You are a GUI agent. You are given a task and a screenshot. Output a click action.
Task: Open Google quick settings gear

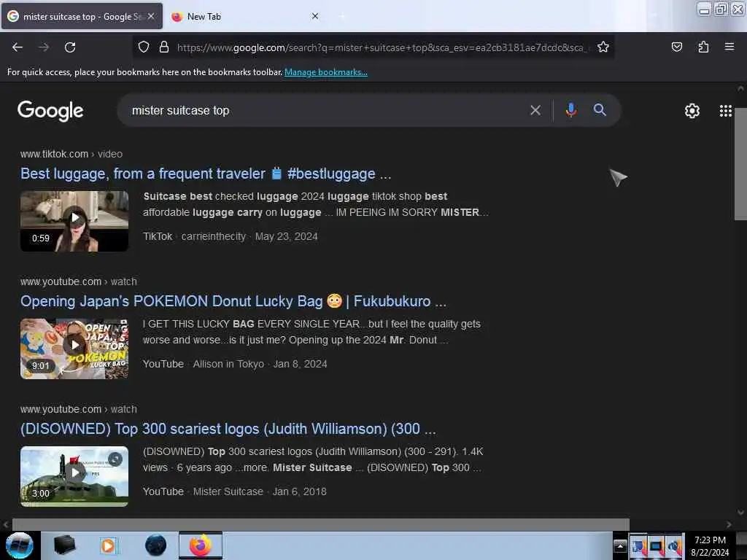pos(692,111)
